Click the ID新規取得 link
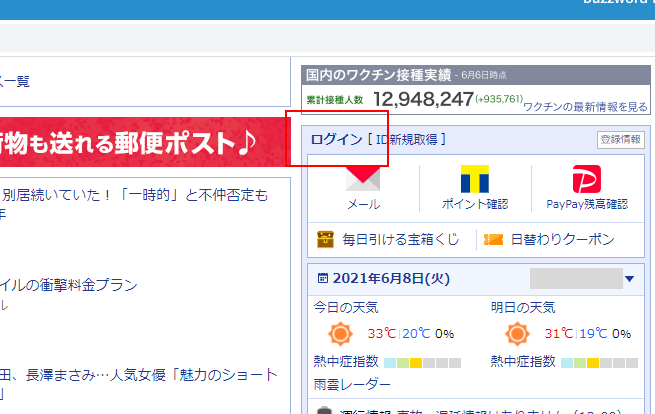This screenshot has height=414, width=655. point(408,139)
